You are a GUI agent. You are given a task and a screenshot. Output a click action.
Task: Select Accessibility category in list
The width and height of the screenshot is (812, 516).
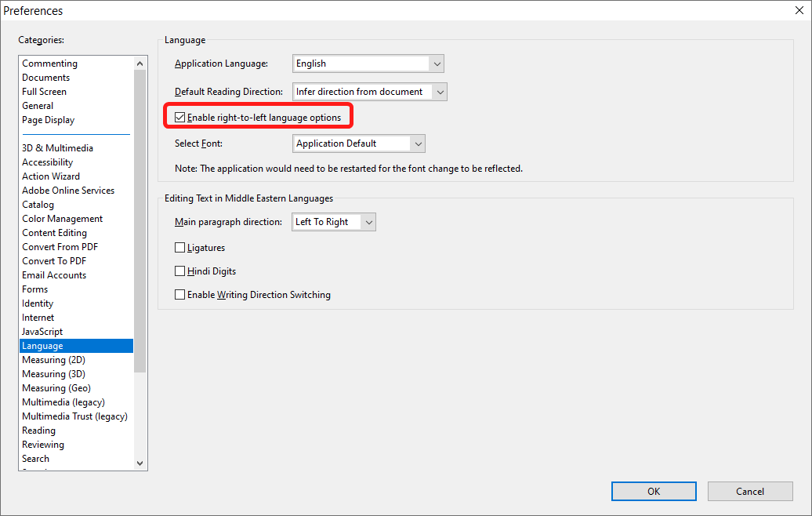[x=48, y=162]
